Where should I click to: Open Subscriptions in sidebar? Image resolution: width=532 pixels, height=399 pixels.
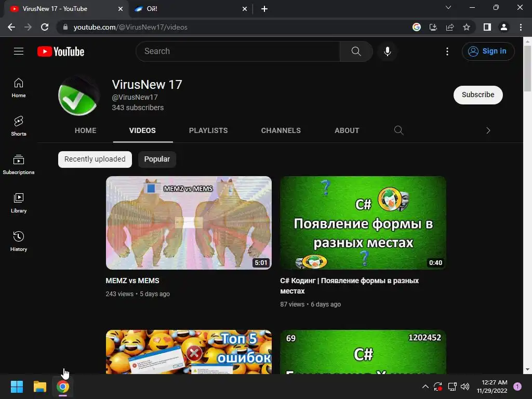click(x=19, y=165)
